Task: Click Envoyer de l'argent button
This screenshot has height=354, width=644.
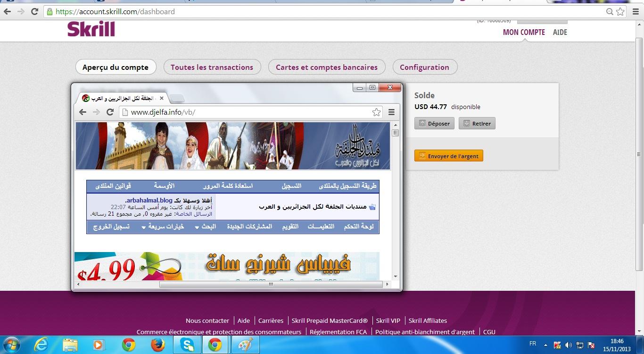Action: 448,156
